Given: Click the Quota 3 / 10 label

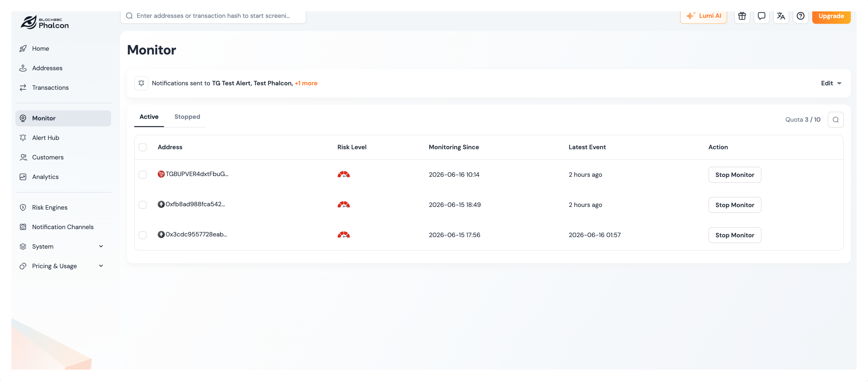Looking at the screenshot, I should pos(803,120).
